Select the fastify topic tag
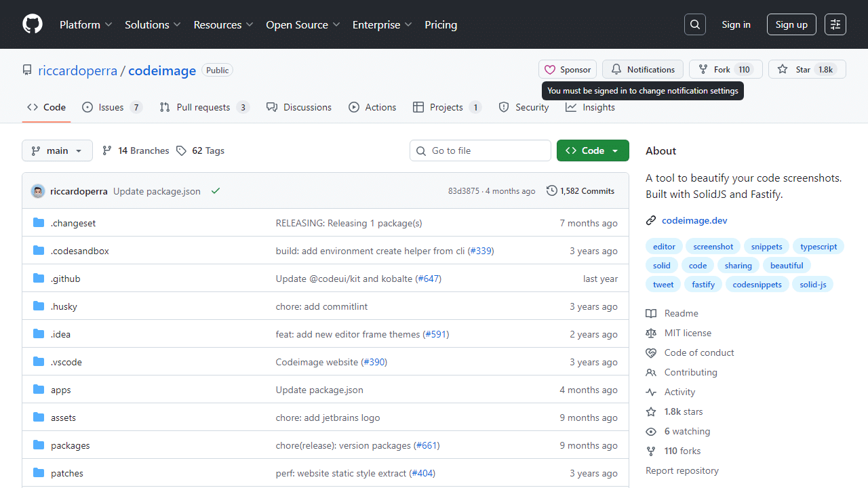 (703, 285)
